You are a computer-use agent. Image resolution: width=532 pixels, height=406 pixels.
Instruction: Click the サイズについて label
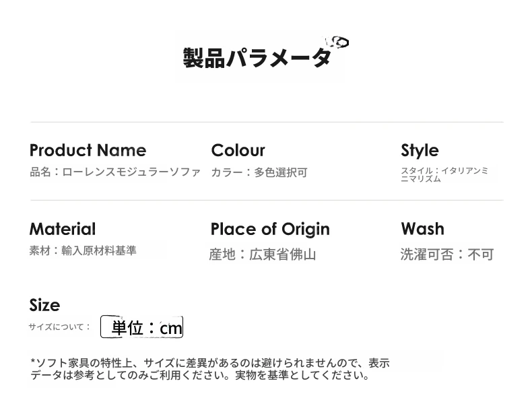coord(59,327)
